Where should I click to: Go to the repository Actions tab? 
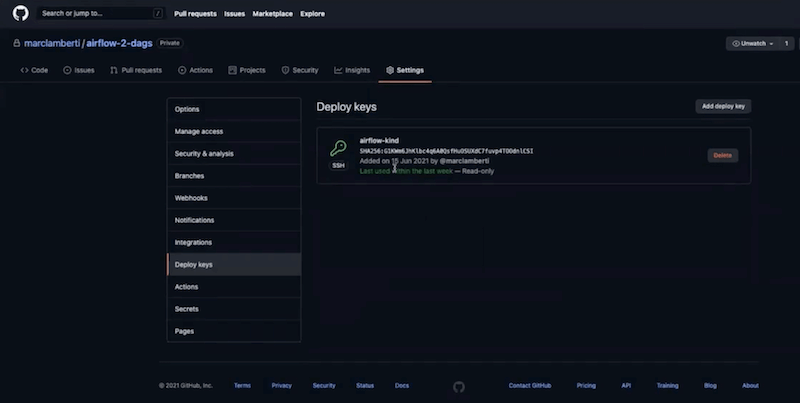click(x=196, y=70)
